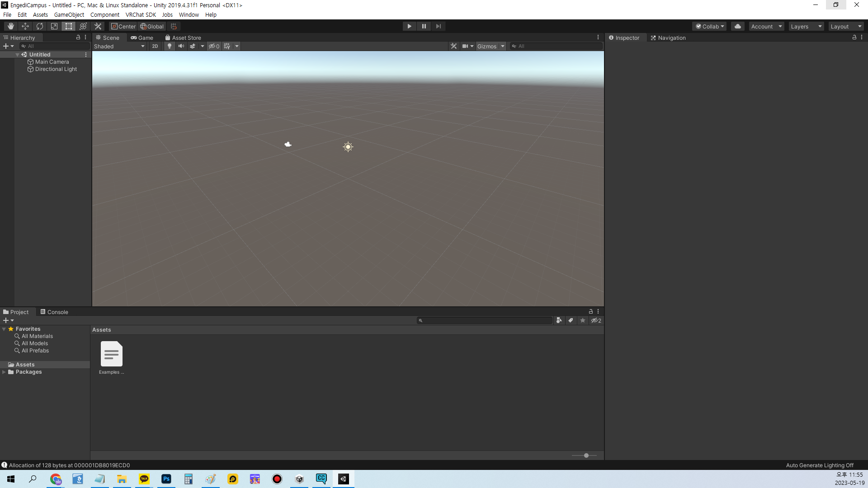Open the Shaded draw mode dropdown

click(119, 46)
